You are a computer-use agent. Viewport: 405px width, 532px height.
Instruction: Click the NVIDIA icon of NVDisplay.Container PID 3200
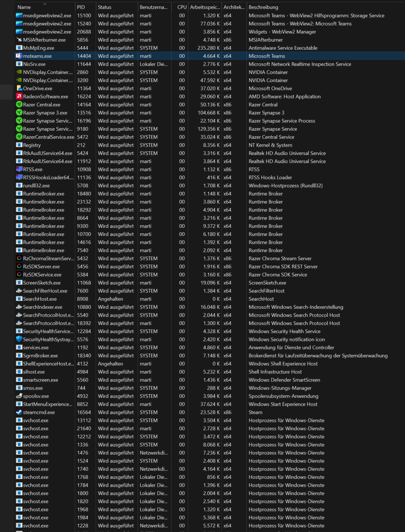click(19, 80)
